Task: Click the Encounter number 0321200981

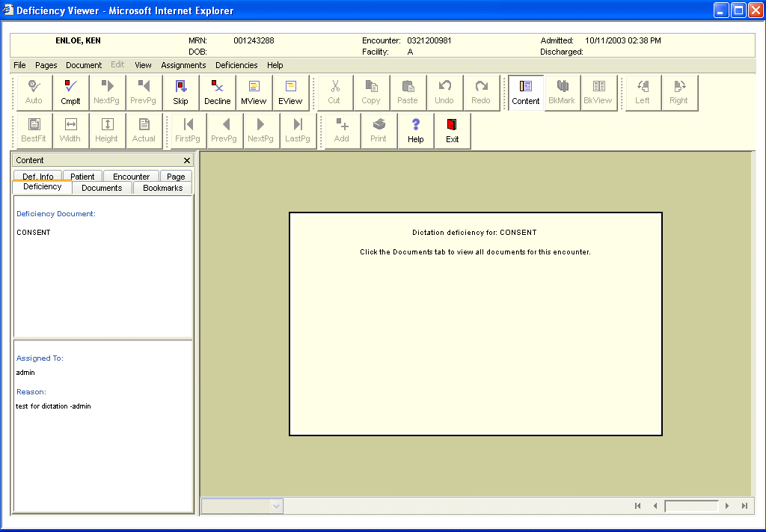Action: (x=429, y=40)
